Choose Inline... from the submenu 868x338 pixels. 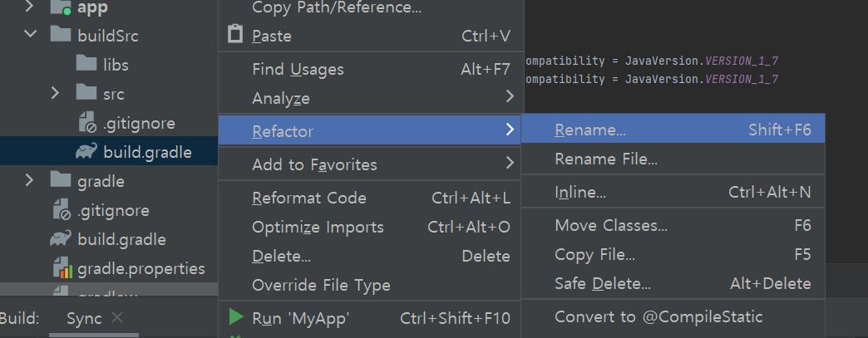673,192
